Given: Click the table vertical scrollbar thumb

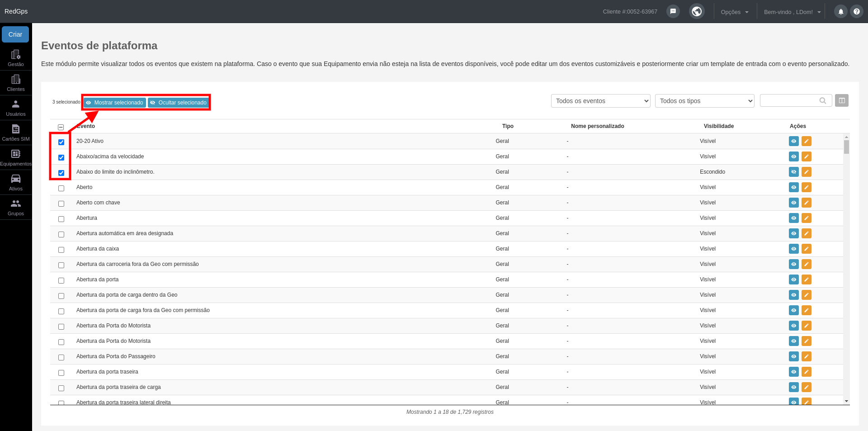Looking at the screenshot, I should 846,147.
